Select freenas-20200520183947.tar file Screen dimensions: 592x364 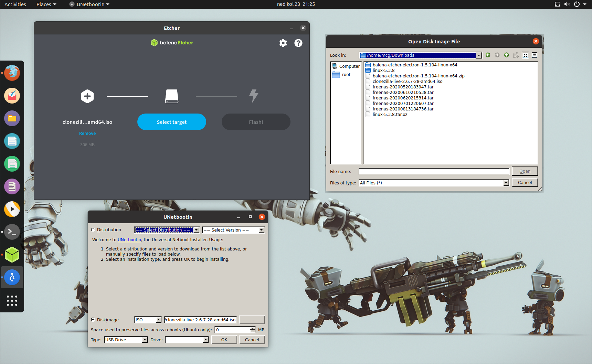(x=403, y=87)
